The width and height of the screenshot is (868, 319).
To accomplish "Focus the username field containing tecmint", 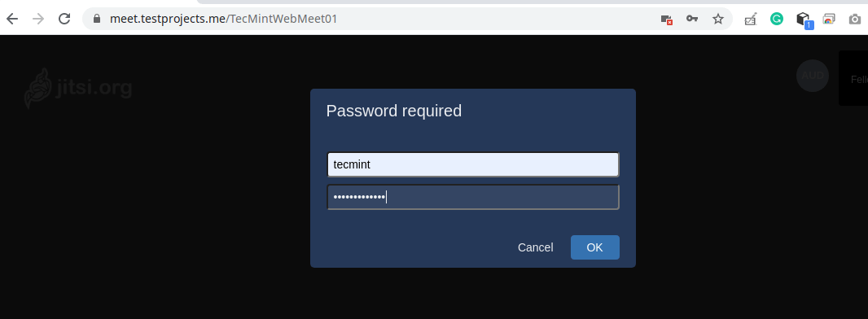I will 473,164.
